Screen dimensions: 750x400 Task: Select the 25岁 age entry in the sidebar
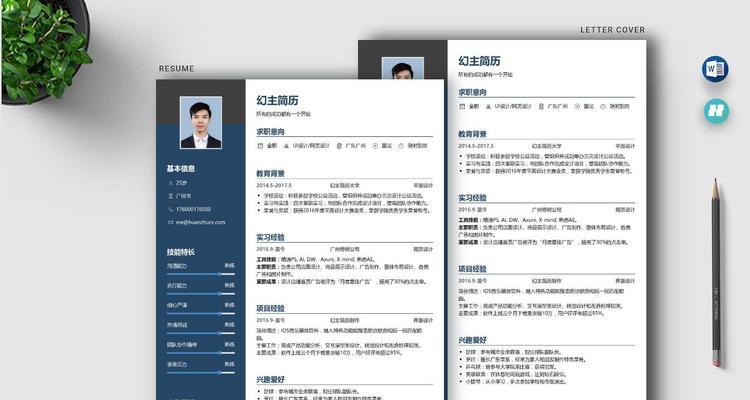click(x=182, y=183)
